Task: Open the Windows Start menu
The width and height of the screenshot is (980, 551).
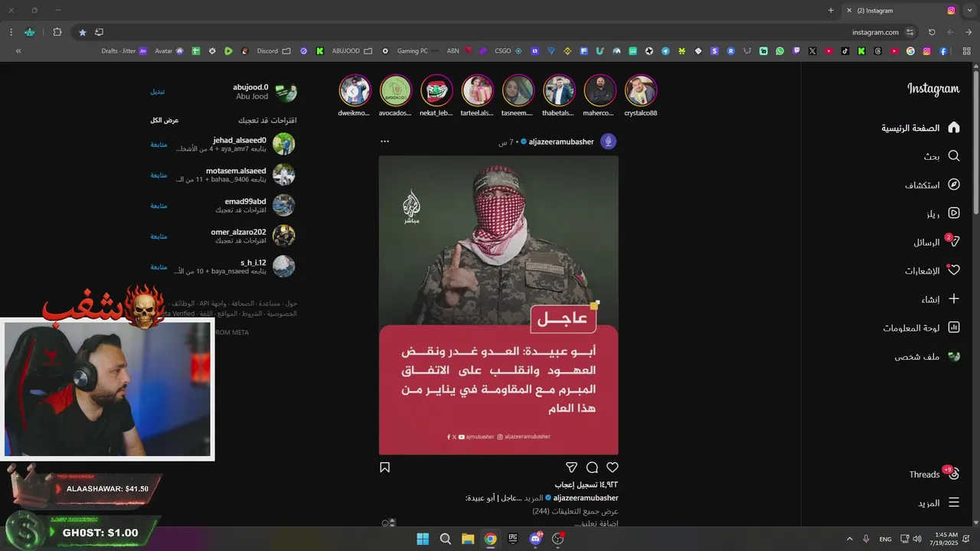Action: pyautogui.click(x=423, y=539)
